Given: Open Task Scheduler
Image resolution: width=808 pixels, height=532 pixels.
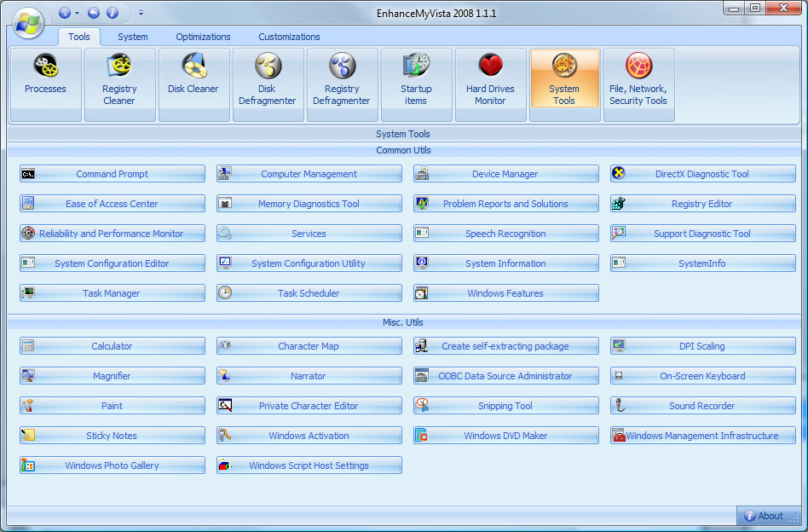Looking at the screenshot, I should pyautogui.click(x=309, y=293).
